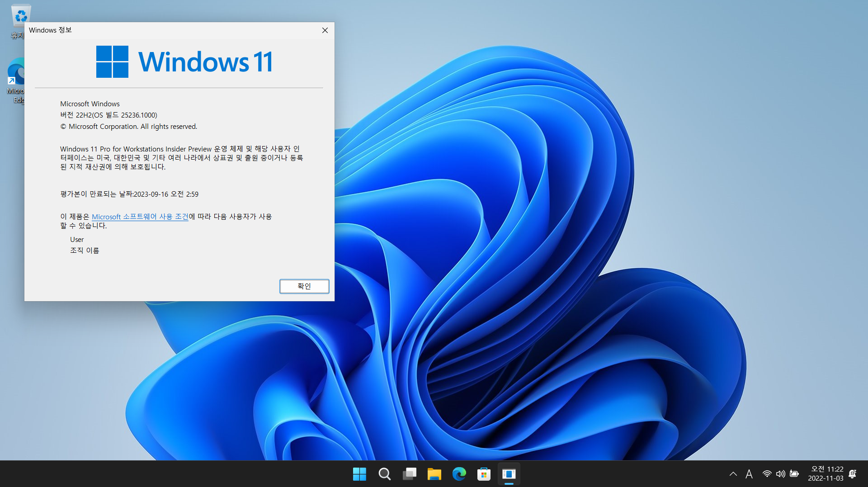Viewport: 868px width, 487px height.
Task: Open taskbar Search magnifier icon
Action: pyautogui.click(x=384, y=474)
